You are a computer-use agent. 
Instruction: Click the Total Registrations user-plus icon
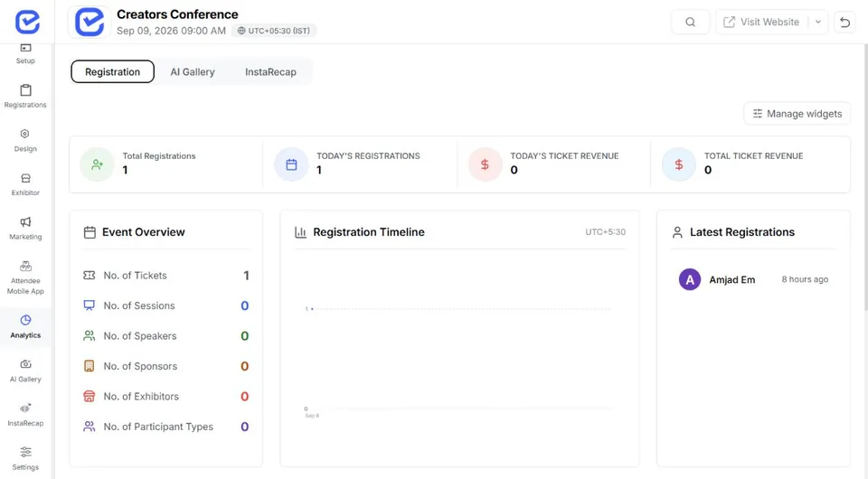(98, 164)
